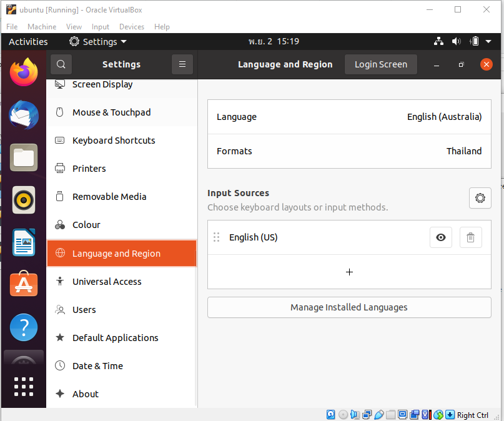
Task: Click the volume icon in top bar
Action: pos(457,42)
